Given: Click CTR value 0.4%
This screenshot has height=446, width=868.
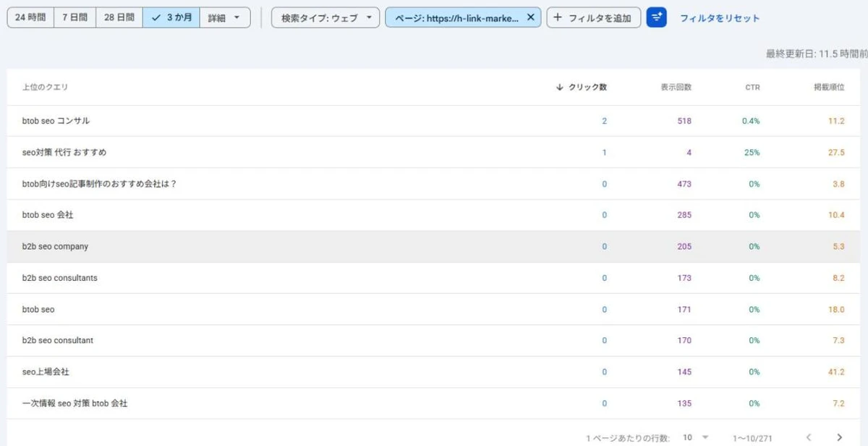Looking at the screenshot, I should tap(751, 121).
